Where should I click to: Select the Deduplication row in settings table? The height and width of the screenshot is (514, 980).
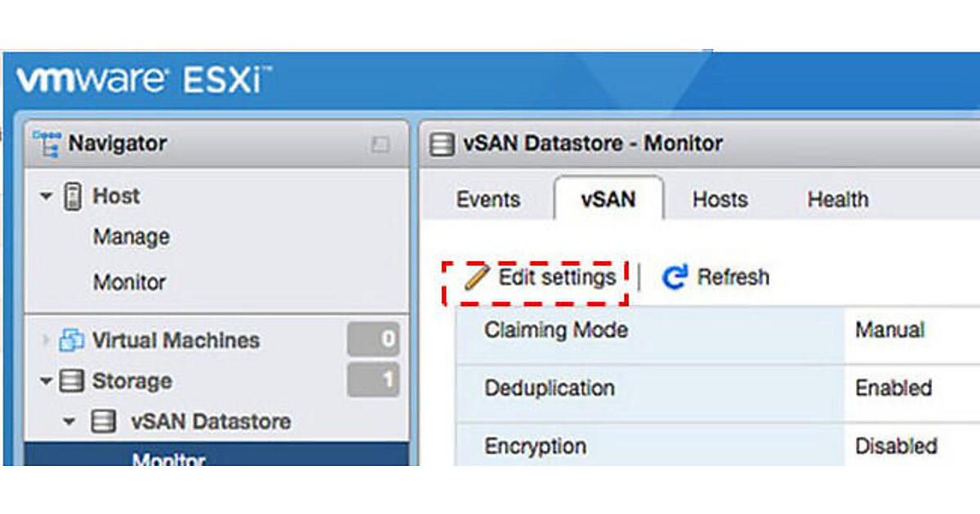pyautogui.click(x=549, y=388)
